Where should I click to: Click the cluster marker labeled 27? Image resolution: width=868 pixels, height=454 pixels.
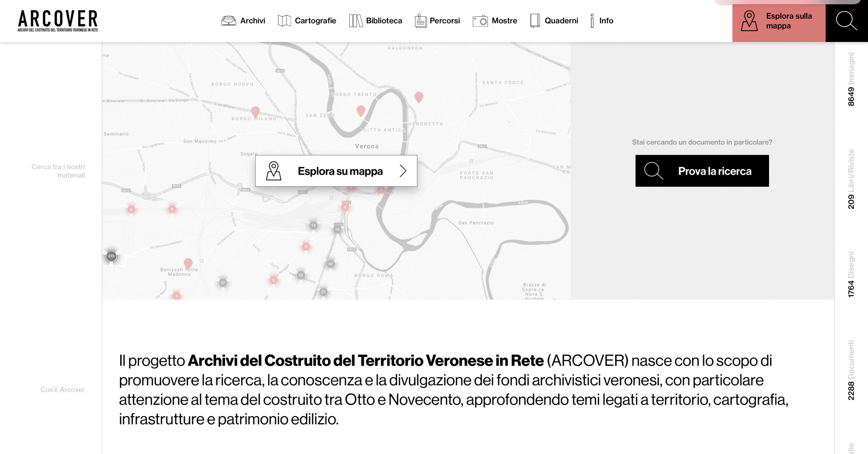coord(323,292)
